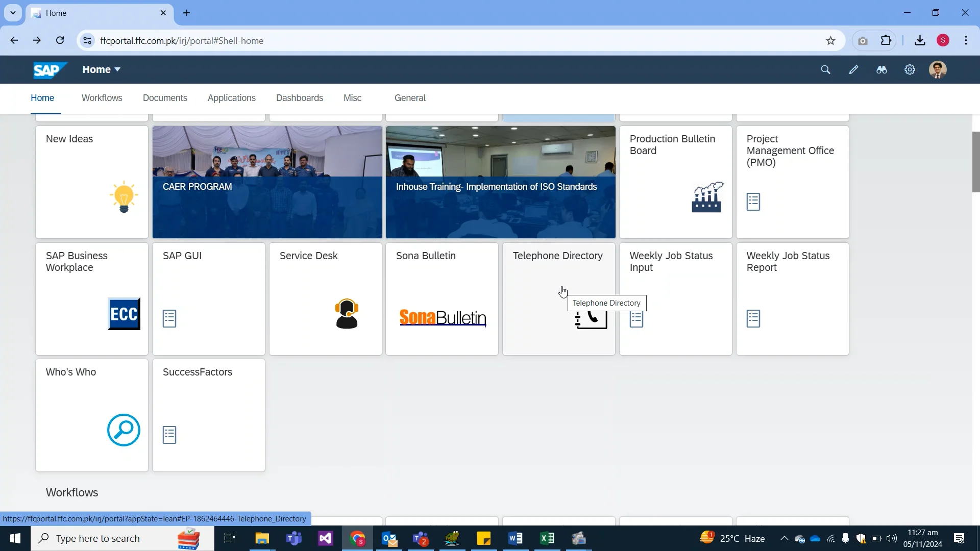Open the Who's Who search tile
The width and height of the screenshot is (980, 551).
tap(123, 430)
